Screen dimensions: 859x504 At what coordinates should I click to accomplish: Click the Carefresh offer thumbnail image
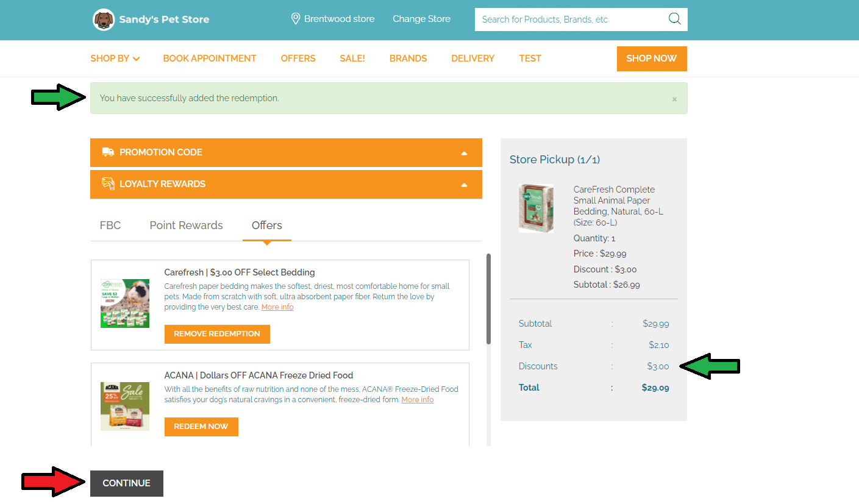[125, 303]
